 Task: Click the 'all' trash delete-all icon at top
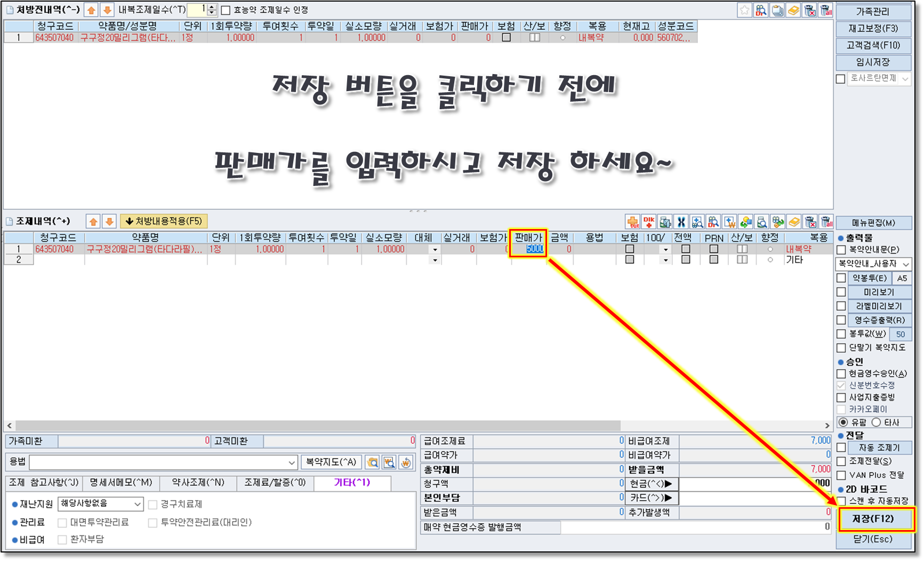tap(826, 10)
